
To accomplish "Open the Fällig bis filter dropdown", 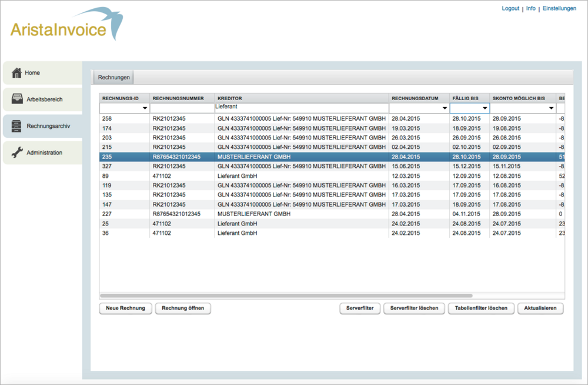I will 485,108.
